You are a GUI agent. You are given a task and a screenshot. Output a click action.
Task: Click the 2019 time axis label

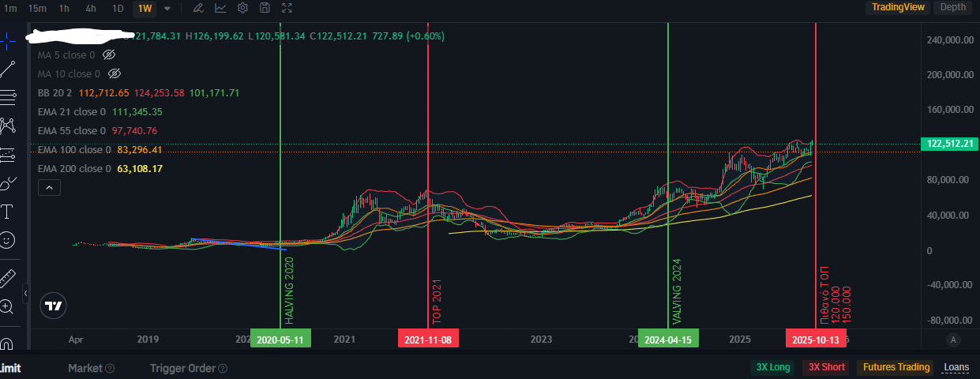click(x=148, y=340)
